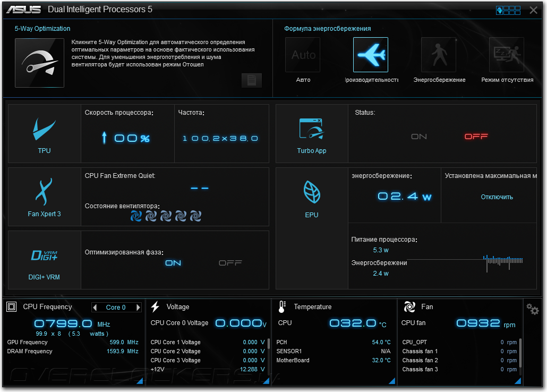
Task: Click the EPU power saving 02.4 w value
Action: [404, 197]
